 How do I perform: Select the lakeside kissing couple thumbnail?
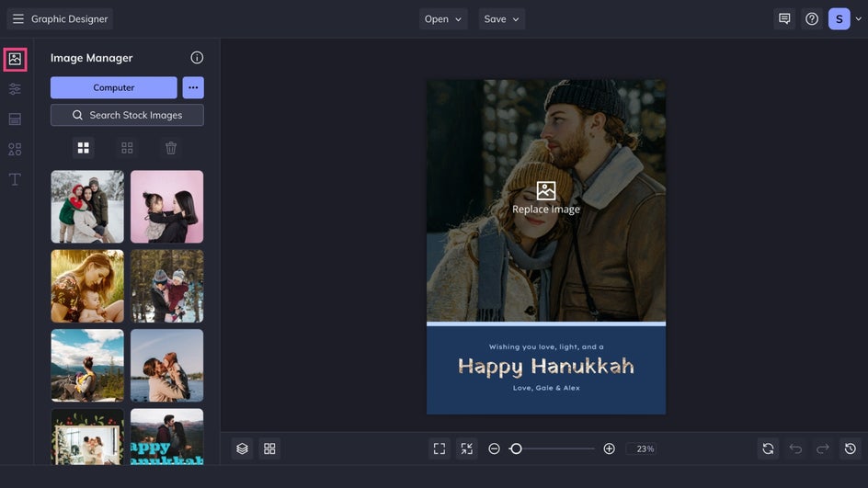[x=166, y=366]
